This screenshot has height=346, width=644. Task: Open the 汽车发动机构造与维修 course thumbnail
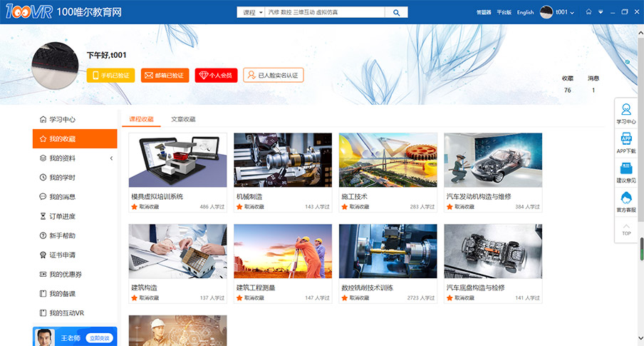coord(493,160)
